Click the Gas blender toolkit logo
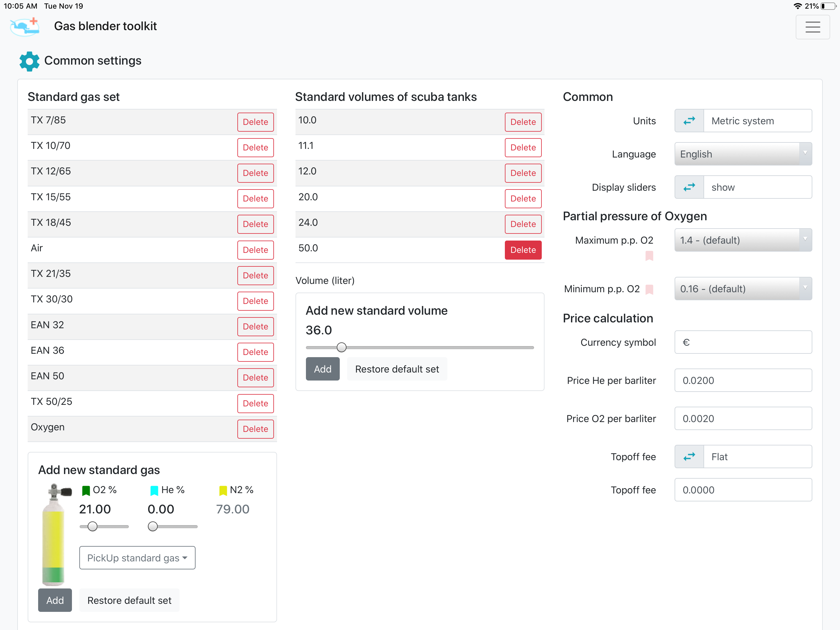840x630 pixels. [x=25, y=26]
